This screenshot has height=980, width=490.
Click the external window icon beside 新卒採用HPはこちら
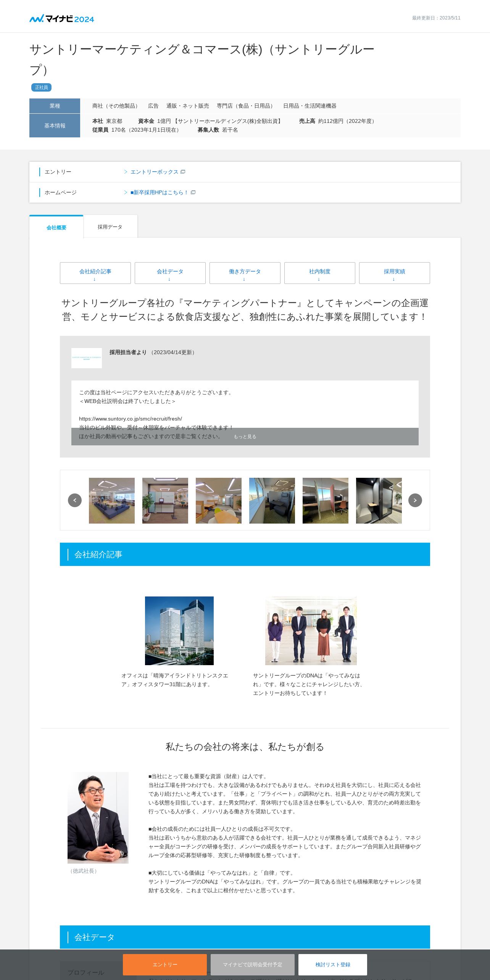point(193,193)
